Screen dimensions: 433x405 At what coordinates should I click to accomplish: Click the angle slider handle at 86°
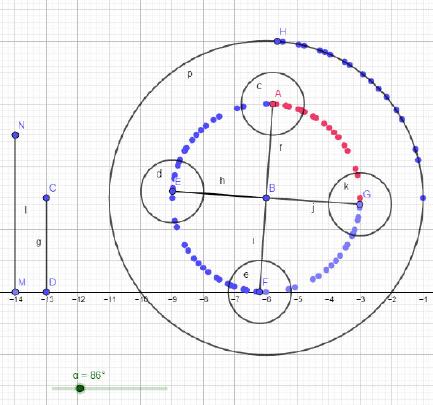pos(80,388)
